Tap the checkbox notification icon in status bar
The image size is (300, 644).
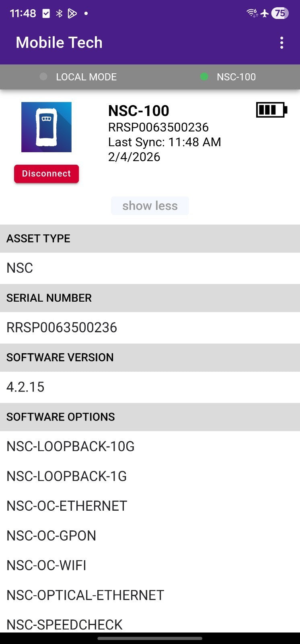pos(46,13)
